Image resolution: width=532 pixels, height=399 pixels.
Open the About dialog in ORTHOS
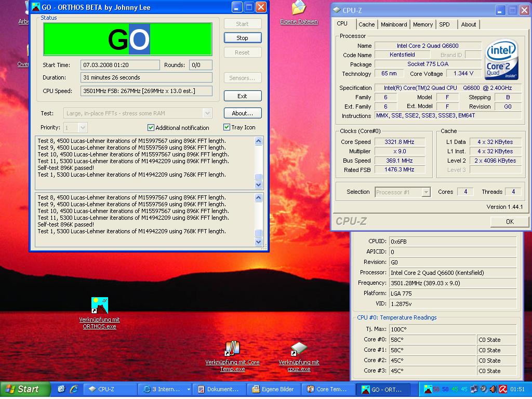243,113
